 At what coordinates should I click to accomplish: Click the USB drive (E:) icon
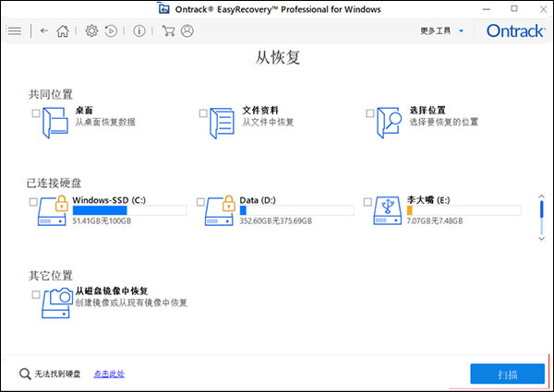click(x=388, y=210)
